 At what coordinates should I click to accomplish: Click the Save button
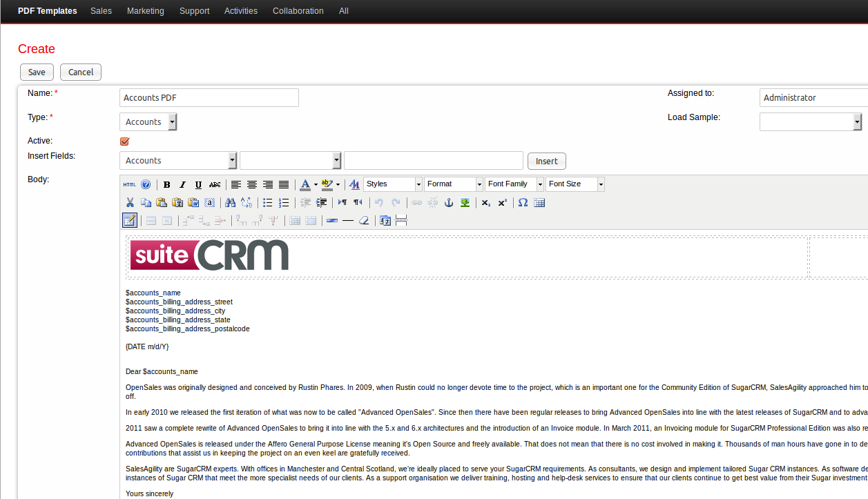point(37,72)
